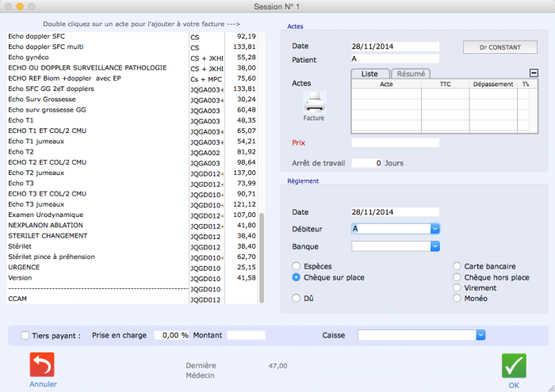Select 'Examen Urodynamique' row

[x=132, y=215]
